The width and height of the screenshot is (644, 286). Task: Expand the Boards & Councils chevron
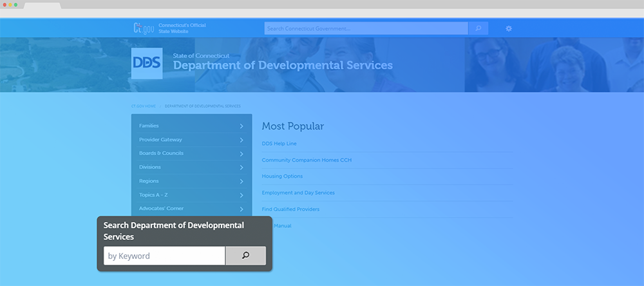pos(241,154)
